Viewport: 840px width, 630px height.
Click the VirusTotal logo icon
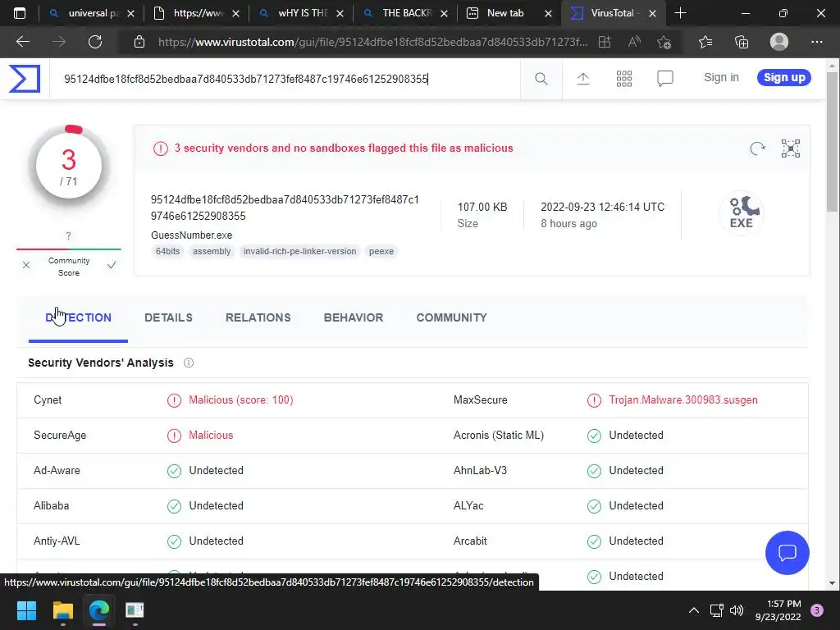[x=25, y=79]
